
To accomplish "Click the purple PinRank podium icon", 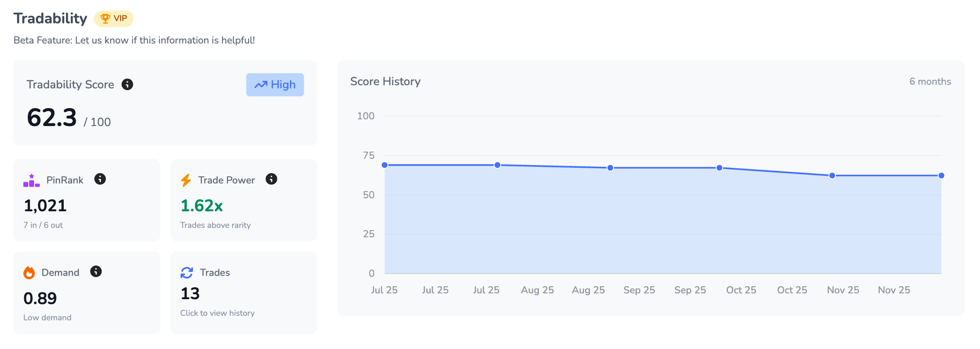I will point(31,180).
